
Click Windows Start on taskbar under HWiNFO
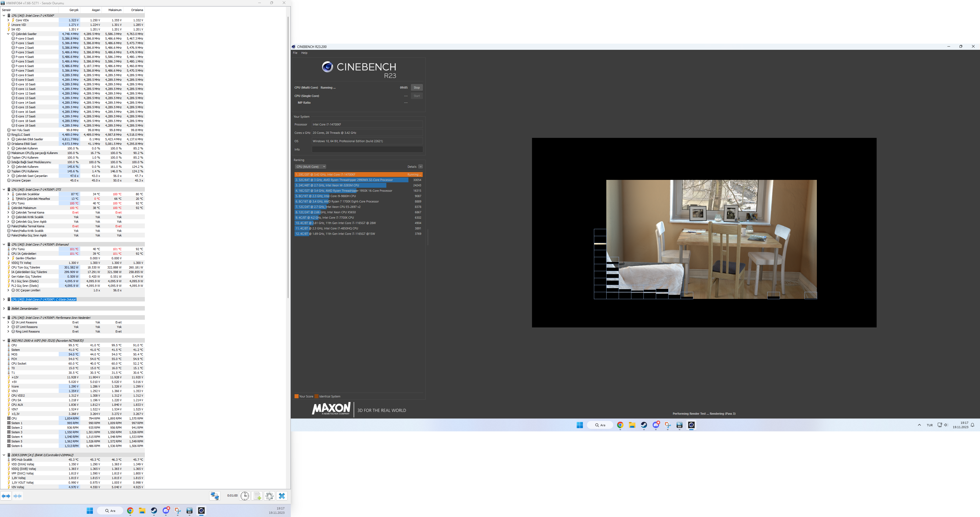tap(90, 511)
